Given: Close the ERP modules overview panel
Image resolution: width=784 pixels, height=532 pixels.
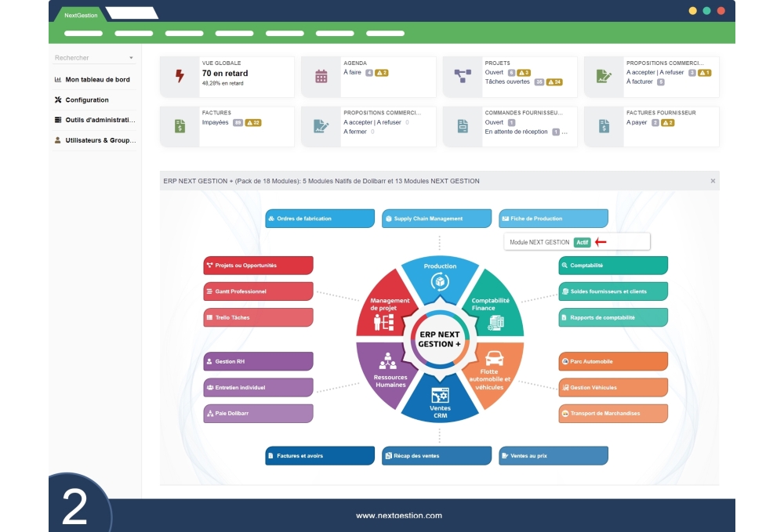Looking at the screenshot, I should click(713, 181).
